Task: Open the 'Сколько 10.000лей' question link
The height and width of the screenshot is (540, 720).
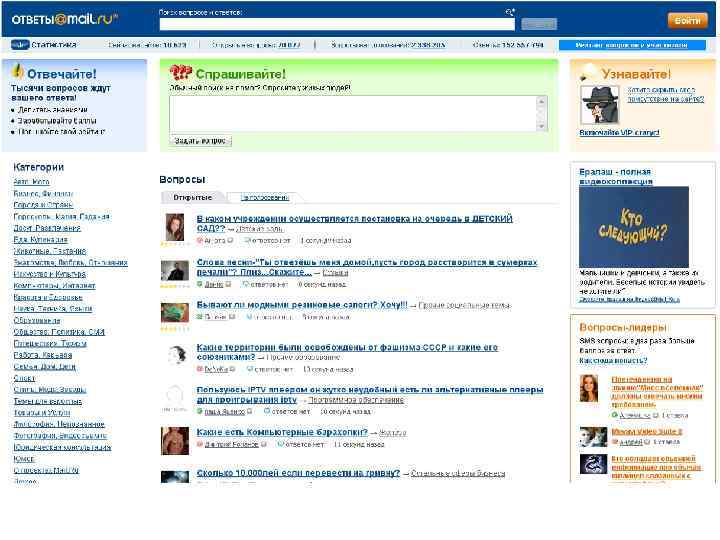Action: (x=298, y=473)
